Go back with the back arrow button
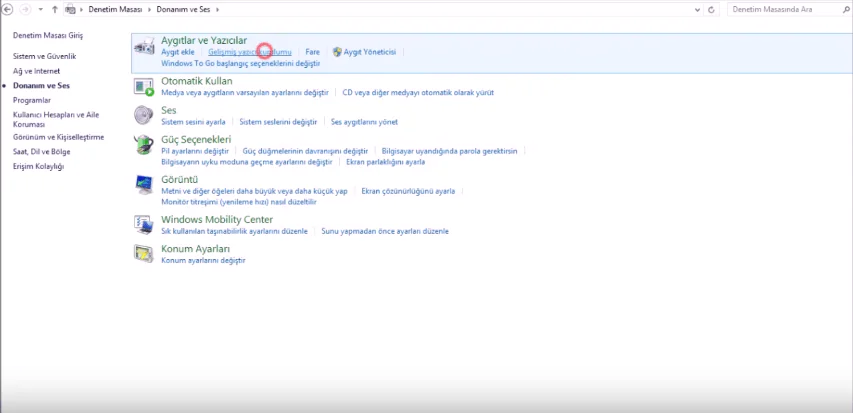Screen dimensions: 853x413 [8, 9]
